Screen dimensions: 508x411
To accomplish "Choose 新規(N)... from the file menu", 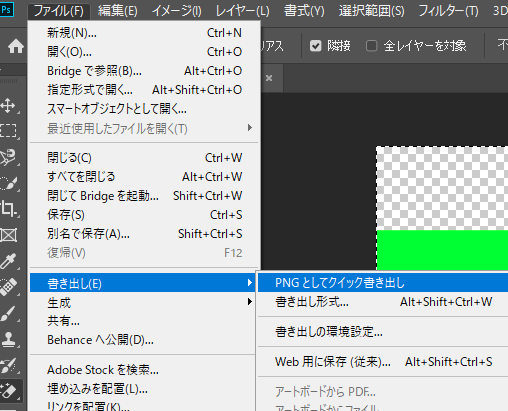I will pyautogui.click(x=144, y=33).
